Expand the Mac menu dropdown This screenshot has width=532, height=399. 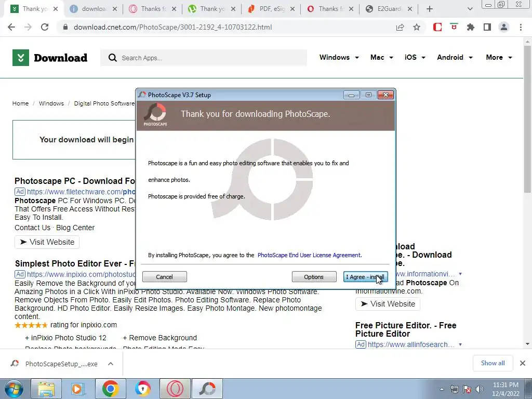pos(382,57)
